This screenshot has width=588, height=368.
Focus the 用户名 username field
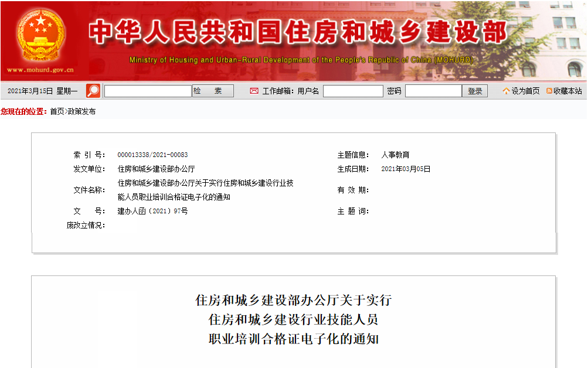coord(353,91)
